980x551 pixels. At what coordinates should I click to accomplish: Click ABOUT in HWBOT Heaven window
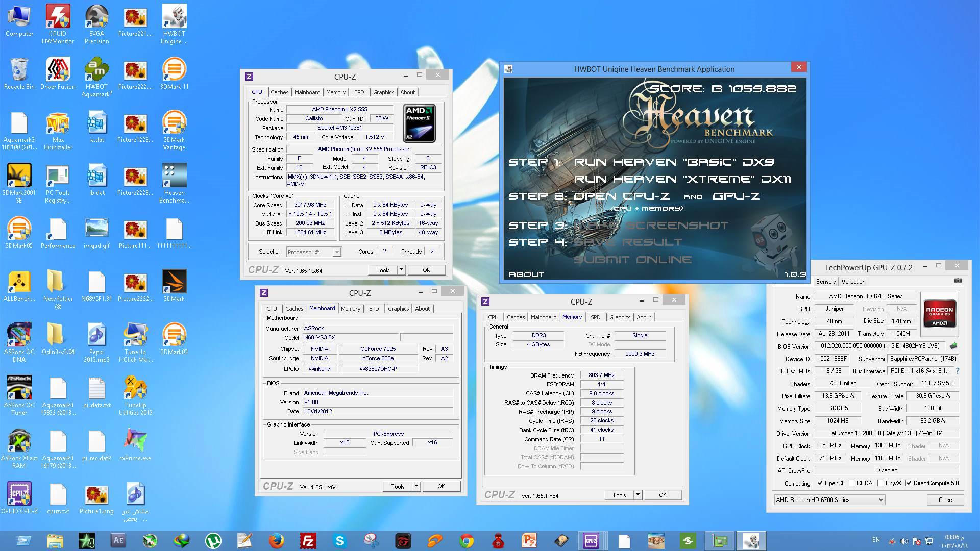coord(526,274)
